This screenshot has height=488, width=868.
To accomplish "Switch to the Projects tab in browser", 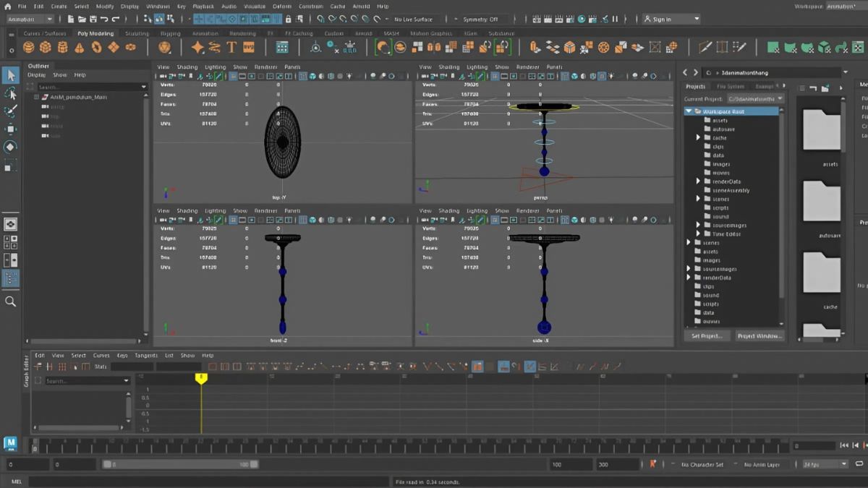I will pos(695,86).
